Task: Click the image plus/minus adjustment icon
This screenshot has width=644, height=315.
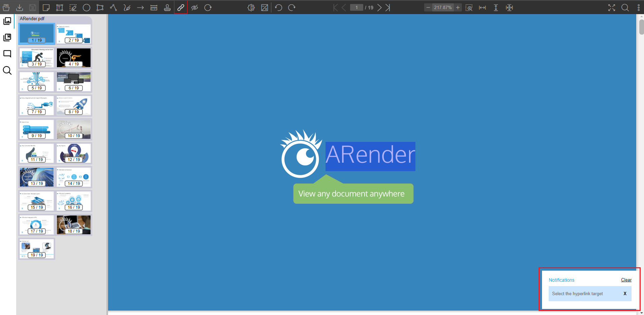Action: (265, 7)
